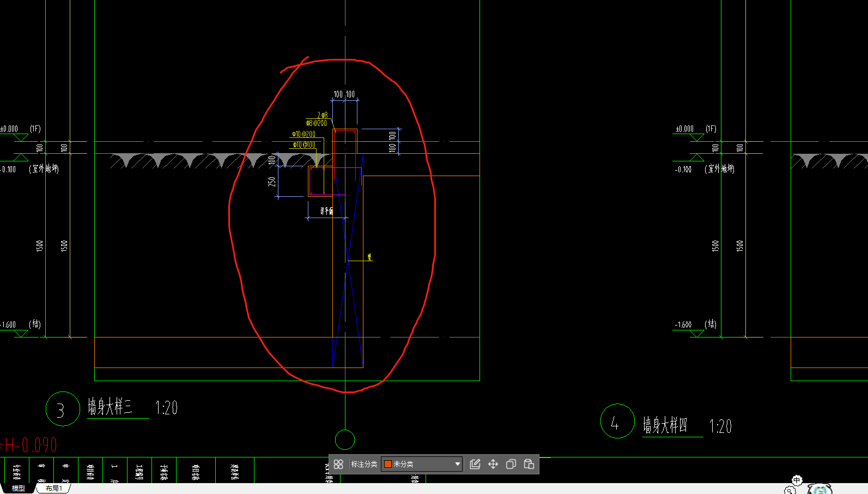The image size is (868, 494).
Task: Click the copy annotation icon
Action: pos(511,464)
